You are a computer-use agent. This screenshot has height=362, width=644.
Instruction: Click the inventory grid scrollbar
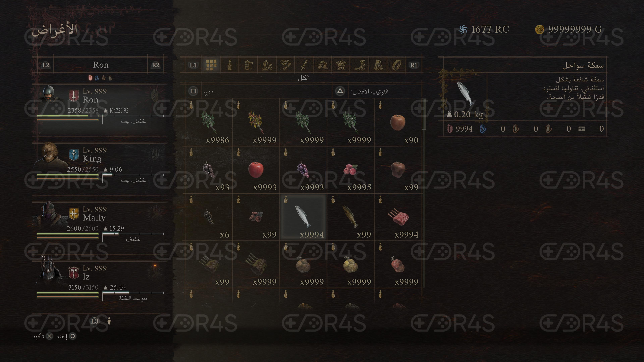click(x=424, y=114)
